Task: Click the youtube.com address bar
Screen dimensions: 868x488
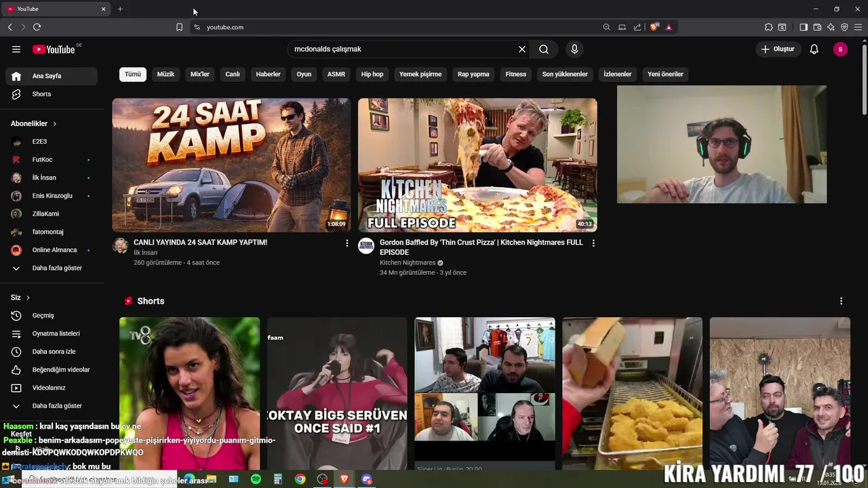Action: pos(400,27)
